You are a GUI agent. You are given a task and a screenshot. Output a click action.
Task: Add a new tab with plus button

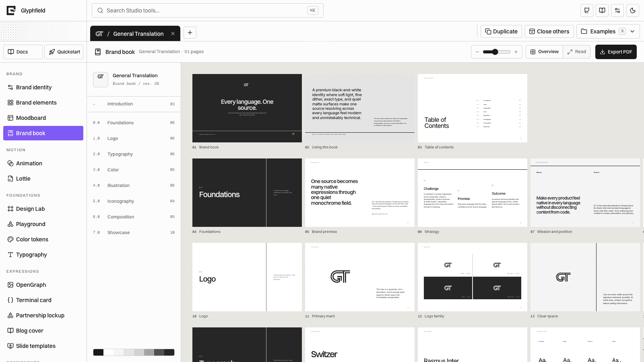[x=190, y=33]
